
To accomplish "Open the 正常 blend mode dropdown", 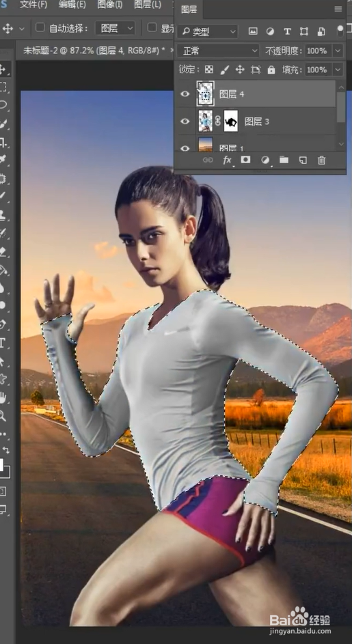I will [218, 51].
